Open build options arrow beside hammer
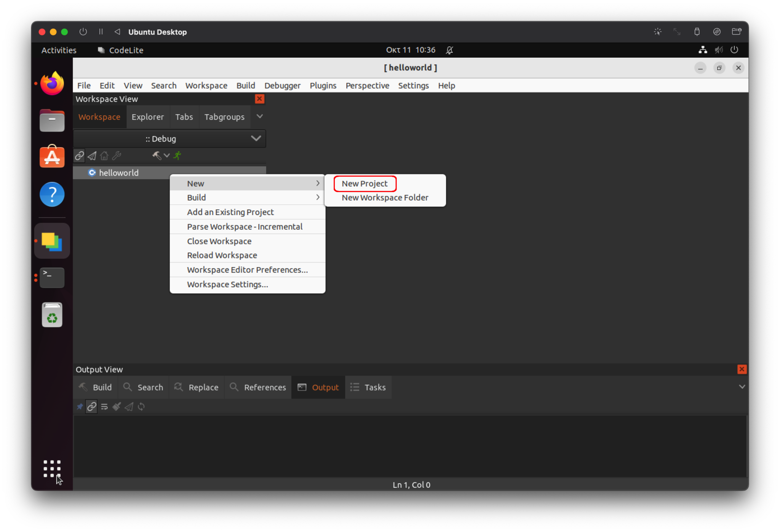The width and height of the screenshot is (780, 532). (166, 156)
